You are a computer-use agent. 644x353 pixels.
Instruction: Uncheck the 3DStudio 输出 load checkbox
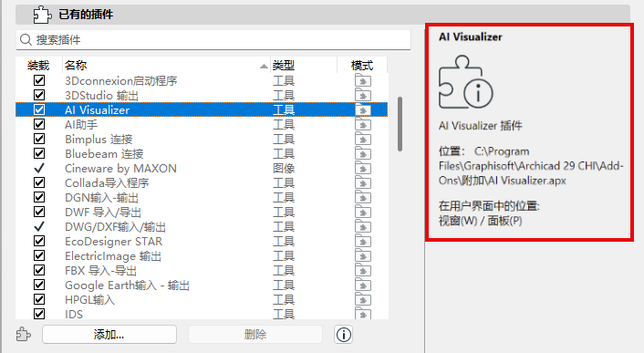pyautogui.click(x=39, y=95)
